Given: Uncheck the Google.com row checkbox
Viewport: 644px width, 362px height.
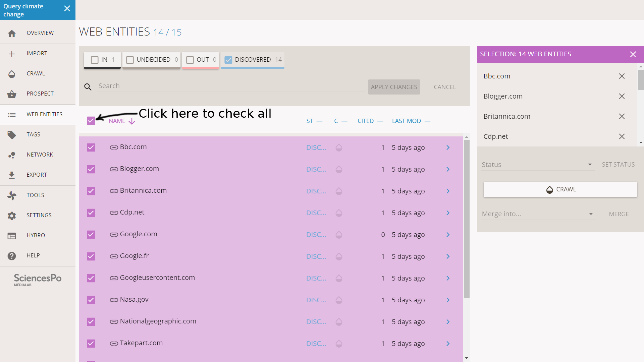Looking at the screenshot, I should (x=91, y=235).
